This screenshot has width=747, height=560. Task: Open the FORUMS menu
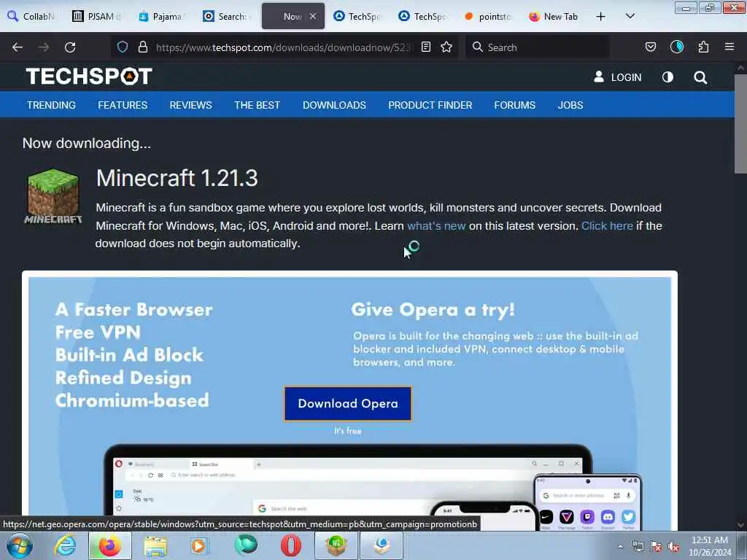click(514, 105)
